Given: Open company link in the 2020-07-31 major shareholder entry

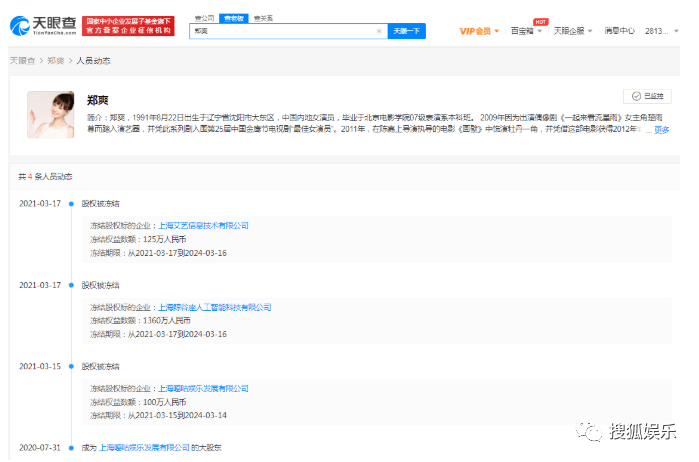Looking at the screenshot, I should [x=144, y=447].
